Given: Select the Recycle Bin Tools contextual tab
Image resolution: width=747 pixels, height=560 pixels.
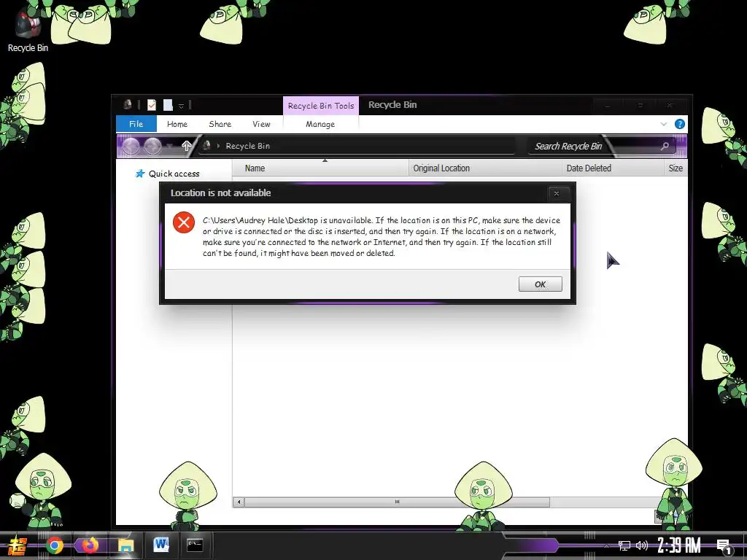Looking at the screenshot, I should pyautogui.click(x=321, y=106).
